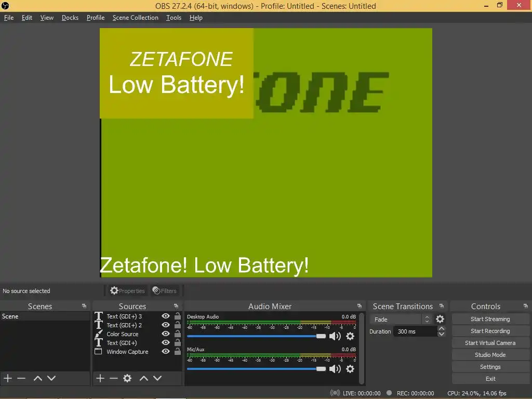532x399 pixels.
Task: Pop out the Sources dock
Action: 176,306
